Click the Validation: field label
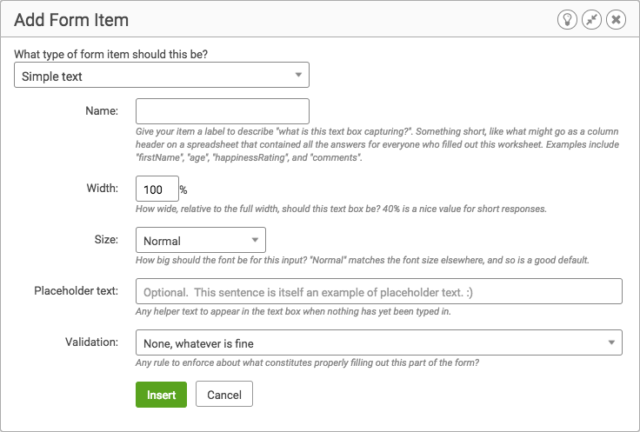The width and height of the screenshot is (640, 432). point(92,342)
